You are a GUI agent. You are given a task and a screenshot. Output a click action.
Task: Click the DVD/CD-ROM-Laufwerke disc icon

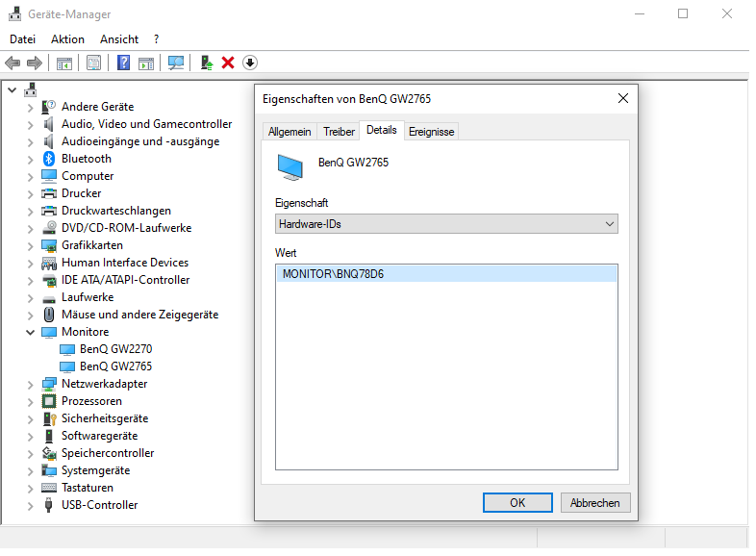point(49,228)
